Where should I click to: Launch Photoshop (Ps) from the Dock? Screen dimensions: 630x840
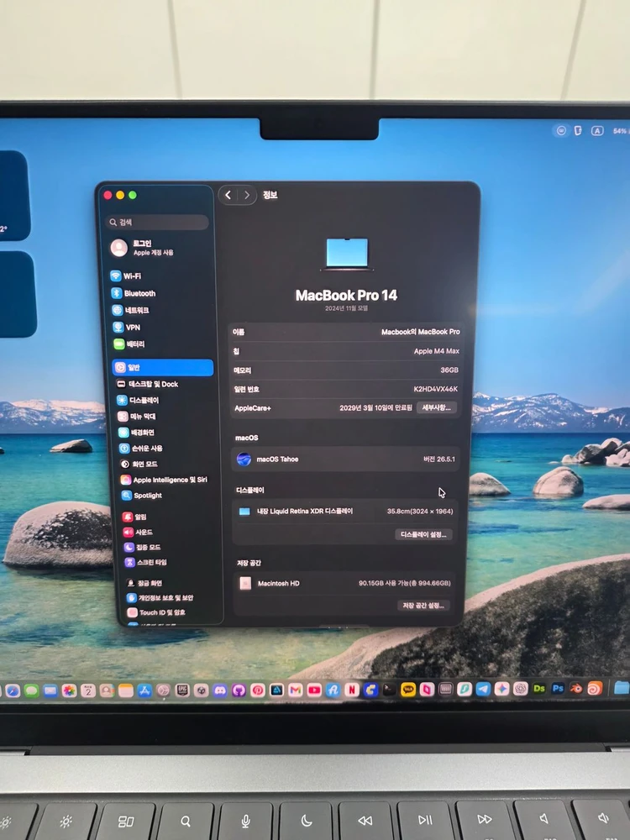point(558,689)
